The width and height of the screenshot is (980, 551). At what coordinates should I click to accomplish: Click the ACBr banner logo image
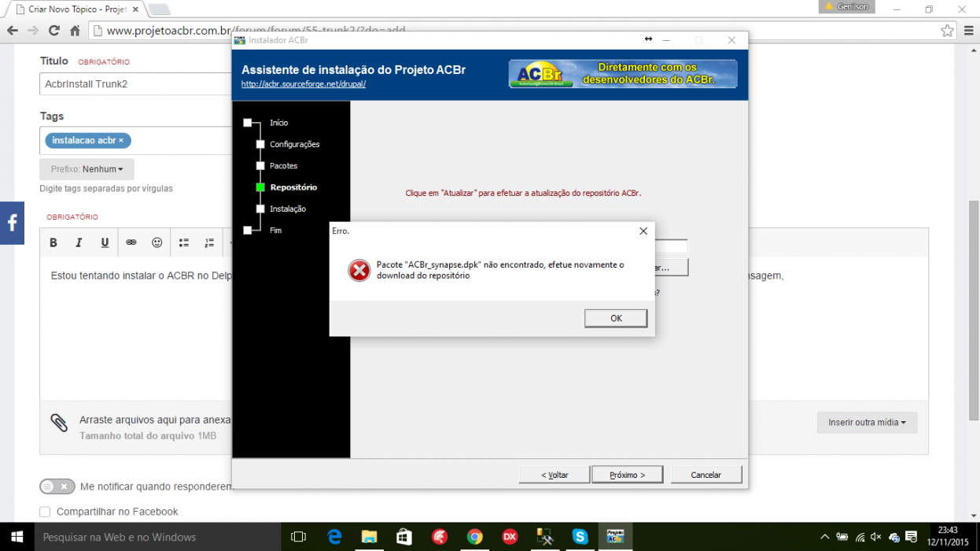[623, 73]
